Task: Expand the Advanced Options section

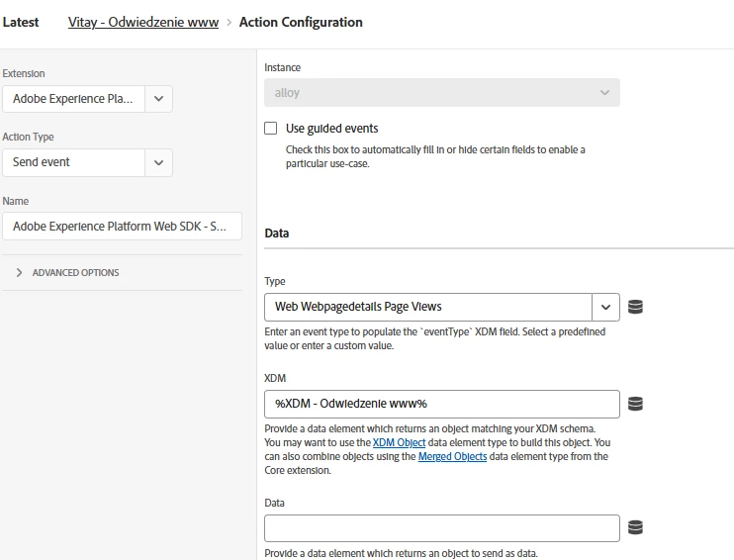Action: coord(66,273)
